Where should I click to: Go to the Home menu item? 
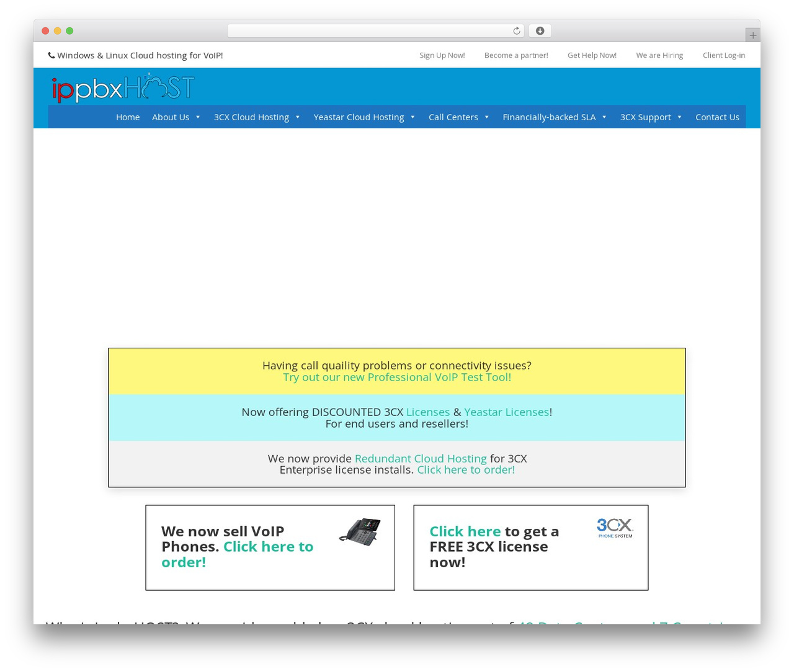[128, 117]
